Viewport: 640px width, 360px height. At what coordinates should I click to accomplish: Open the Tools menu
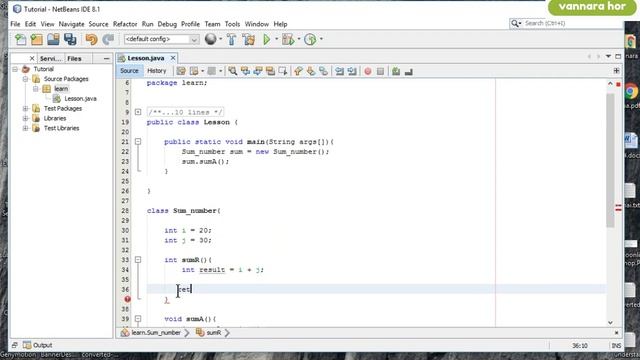[x=232, y=24]
